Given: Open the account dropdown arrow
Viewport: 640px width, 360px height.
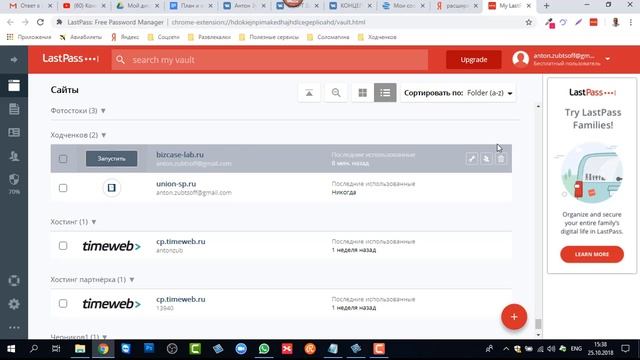Looking at the screenshot, I should pyautogui.click(x=607, y=59).
